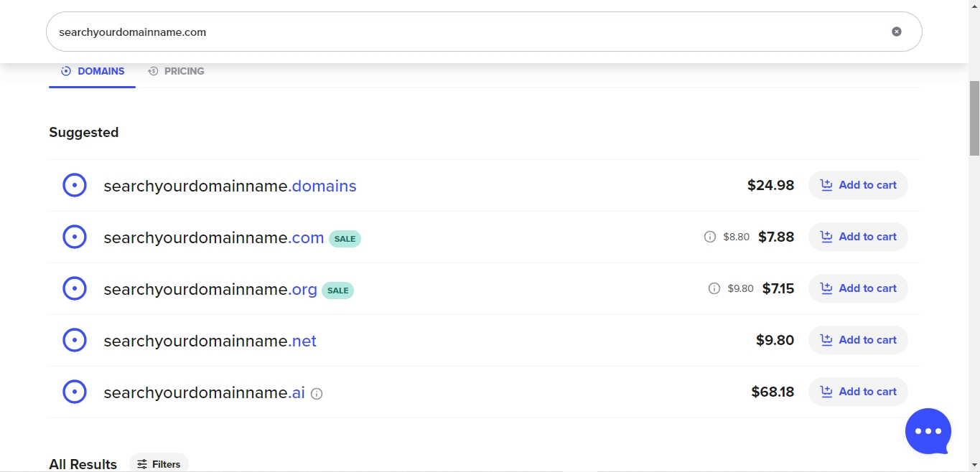This screenshot has height=472, width=980.
Task: Open the Filters options
Action: point(159,463)
